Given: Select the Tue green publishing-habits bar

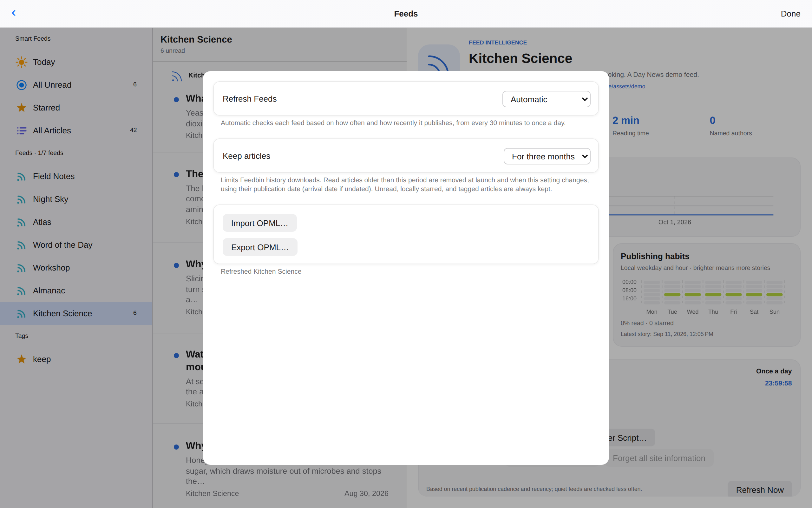Looking at the screenshot, I should click(672, 295).
